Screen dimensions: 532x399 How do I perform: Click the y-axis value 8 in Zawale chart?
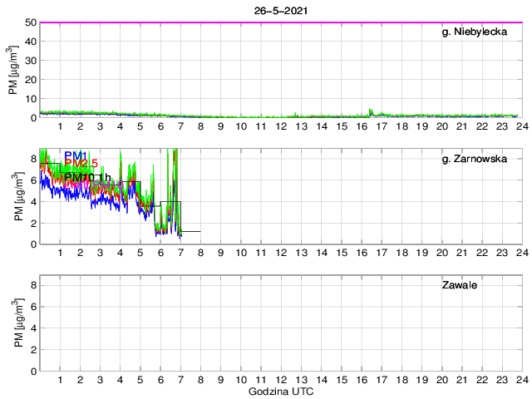[x=33, y=285]
